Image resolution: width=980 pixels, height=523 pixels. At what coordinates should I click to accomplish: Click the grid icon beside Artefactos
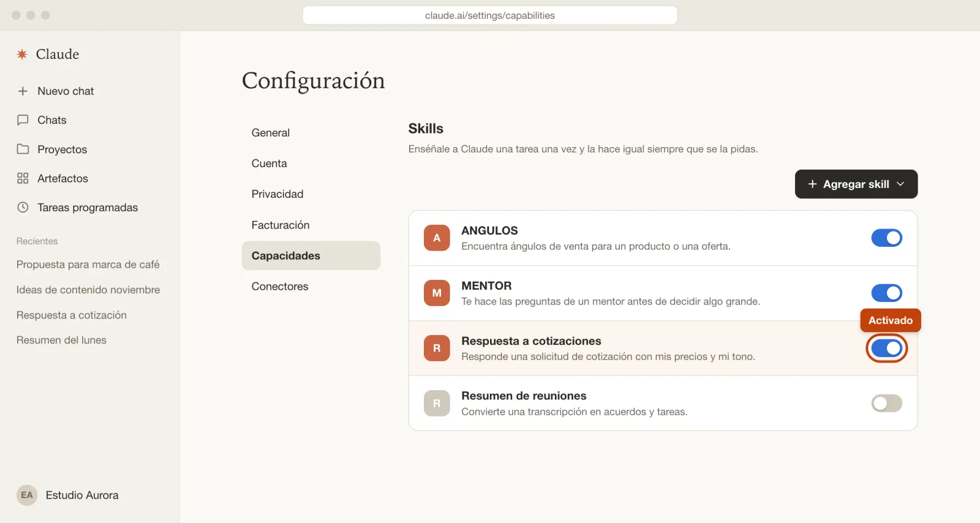pyautogui.click(x=23, y=178)
